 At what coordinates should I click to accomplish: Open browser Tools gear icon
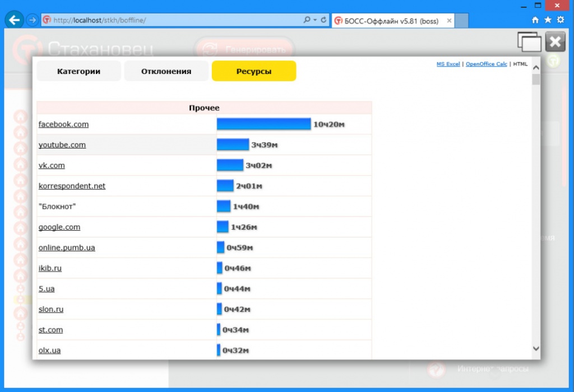click(561, 20)
